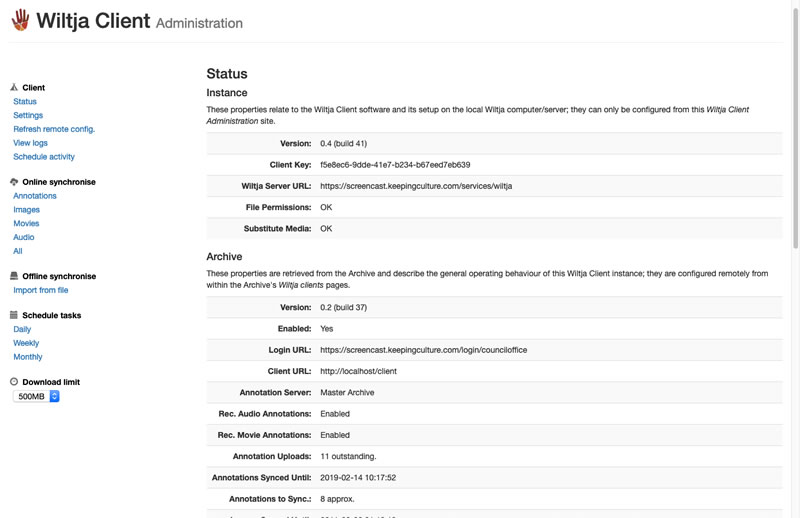Image resolution: width=800 pixels, height=518 pixels.
Task: Click the Substitute Media OK value
Action: click(x=326, y=229)
